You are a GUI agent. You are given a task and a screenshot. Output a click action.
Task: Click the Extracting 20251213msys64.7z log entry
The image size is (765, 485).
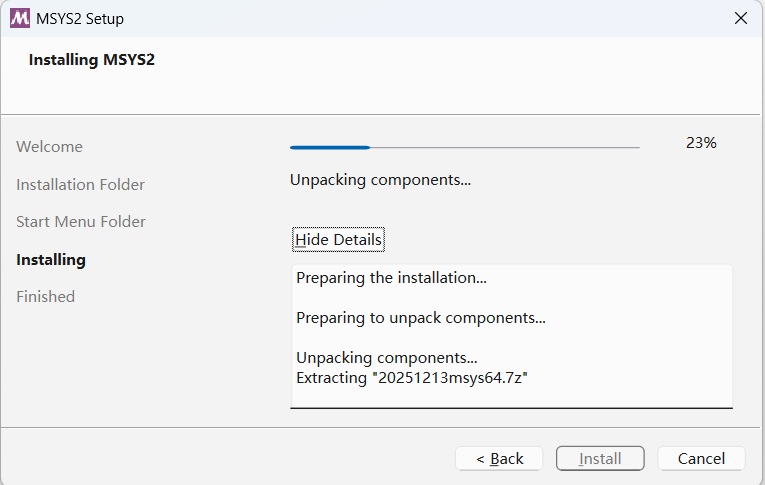412,377
